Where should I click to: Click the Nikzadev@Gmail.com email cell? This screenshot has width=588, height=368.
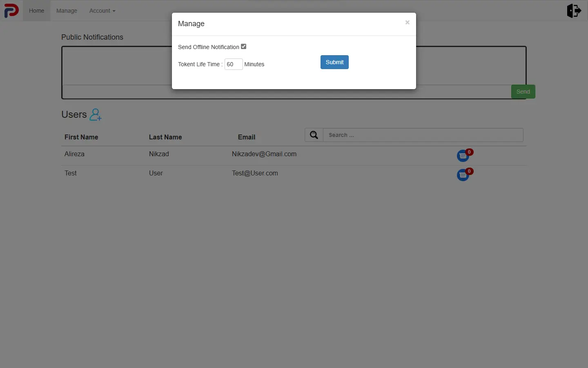[x=264, y=154]
